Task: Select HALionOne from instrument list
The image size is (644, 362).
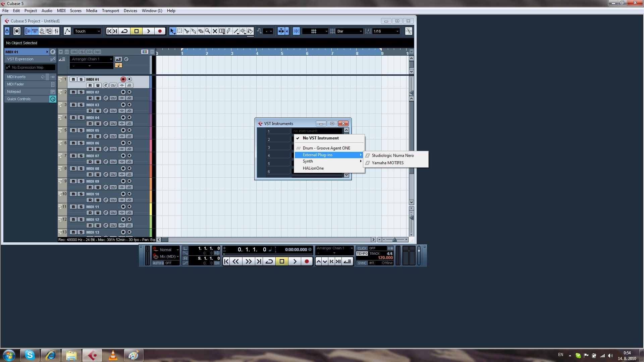Action: click(x=313, y=168)
